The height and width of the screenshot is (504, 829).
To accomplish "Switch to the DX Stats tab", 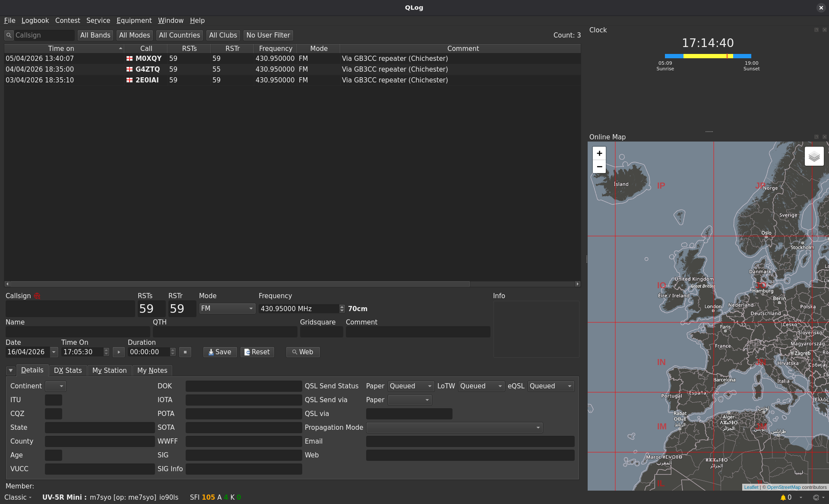I will pos(68,371).
